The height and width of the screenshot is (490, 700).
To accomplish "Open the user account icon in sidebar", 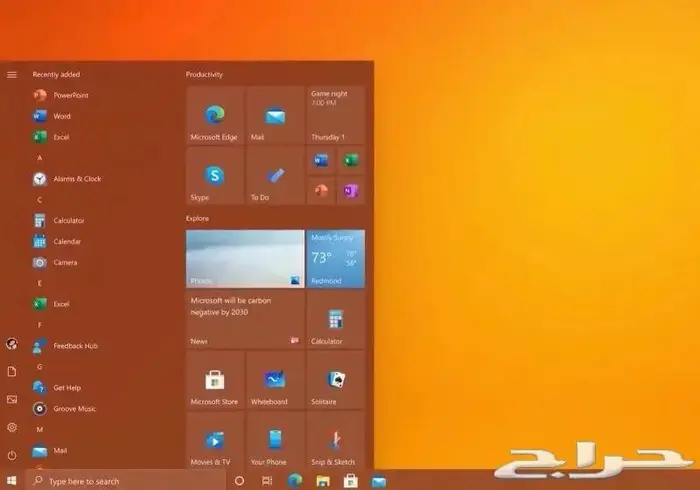I will tap(12, 344).
